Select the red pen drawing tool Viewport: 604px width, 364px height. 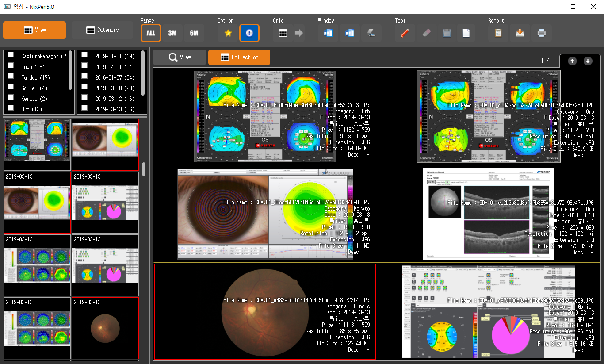click(x=402, y=33)
